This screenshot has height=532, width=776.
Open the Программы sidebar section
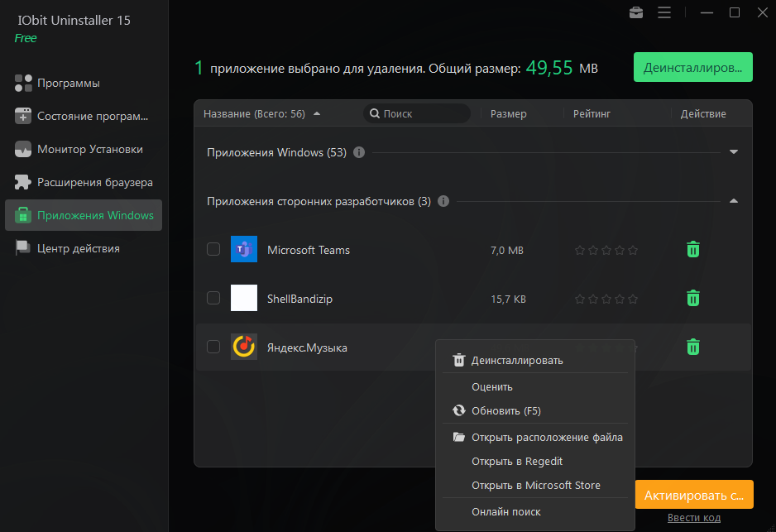click(x=84, y=83)
